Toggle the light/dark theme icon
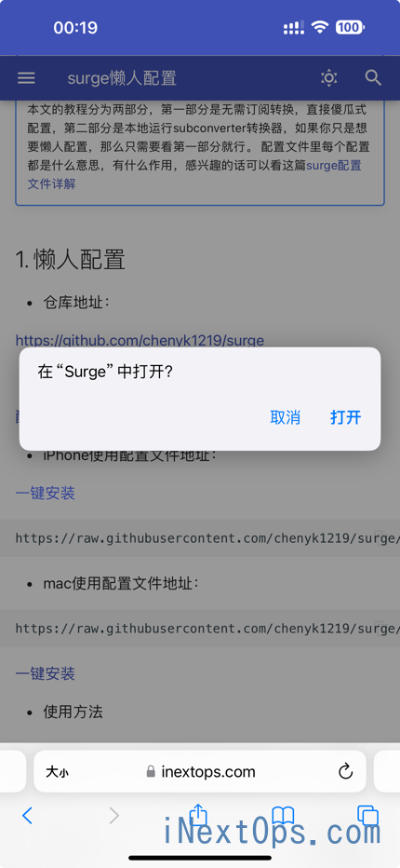The image size is (400, 868). (x=329, y=78)
